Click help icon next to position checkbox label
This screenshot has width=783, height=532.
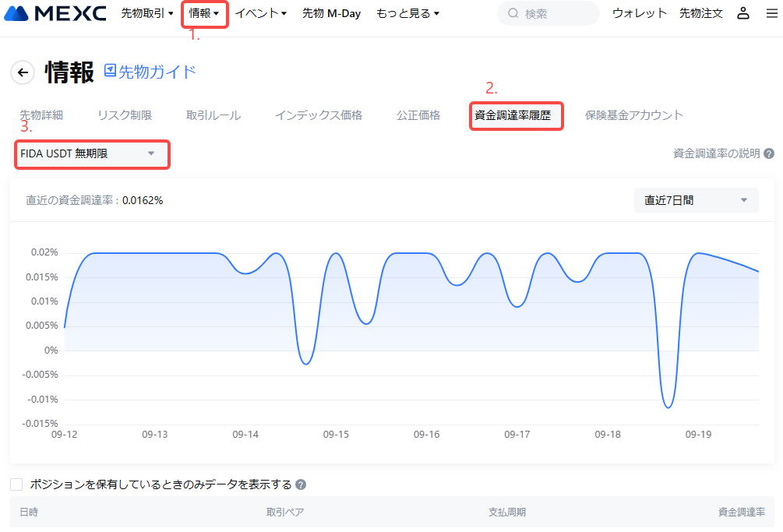point(301,484)
